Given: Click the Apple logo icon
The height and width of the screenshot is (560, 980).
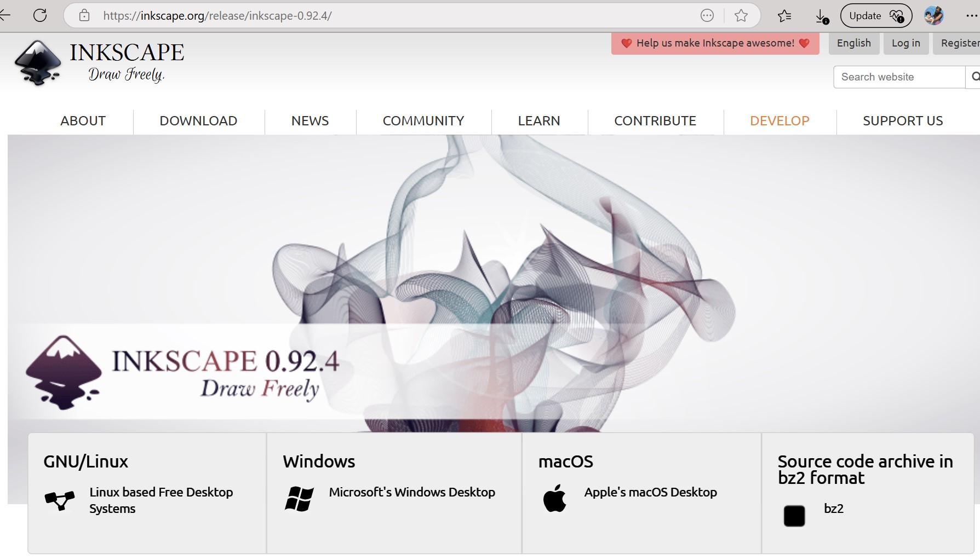Looking at the screenshot, I should 554,498.
